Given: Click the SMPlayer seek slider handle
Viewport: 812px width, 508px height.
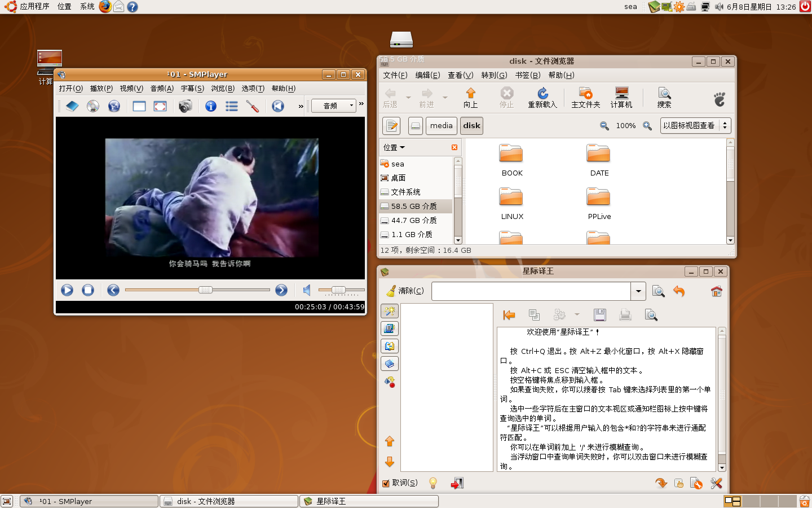Looking at the screenshot, I should click(205, 290).
